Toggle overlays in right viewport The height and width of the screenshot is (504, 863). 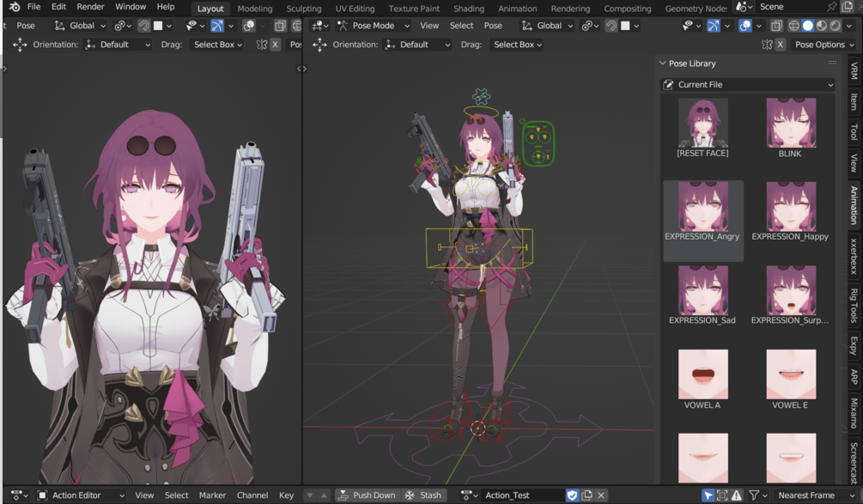click(x=744, y=25)
